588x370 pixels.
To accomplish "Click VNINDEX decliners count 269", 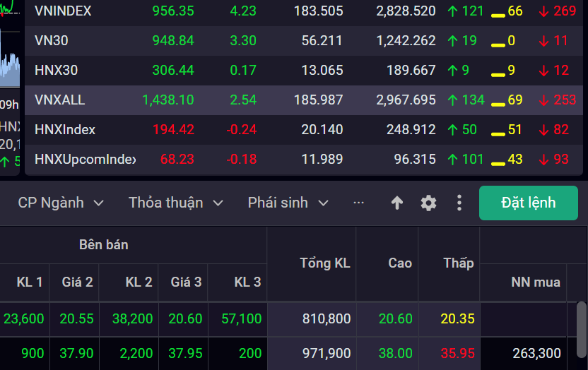I will 565,11.
